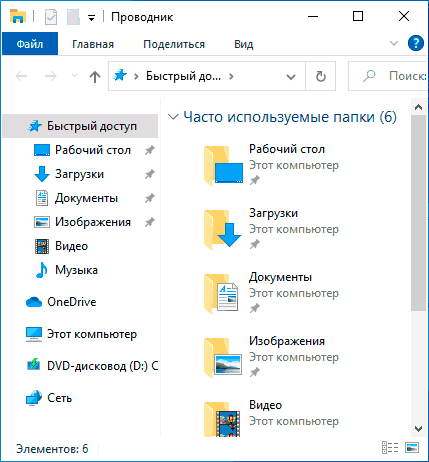Open Загрузки in the navigation pane

(79, 174)
